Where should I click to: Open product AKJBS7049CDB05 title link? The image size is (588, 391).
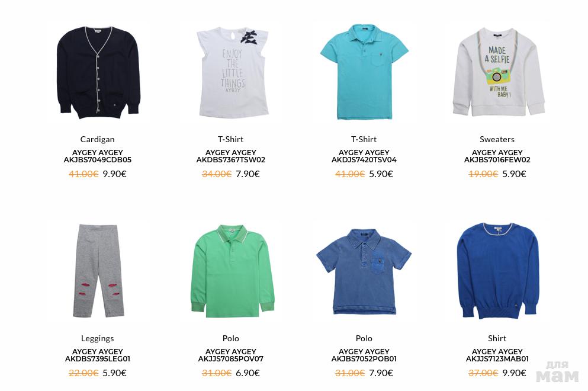coord(98,156)
